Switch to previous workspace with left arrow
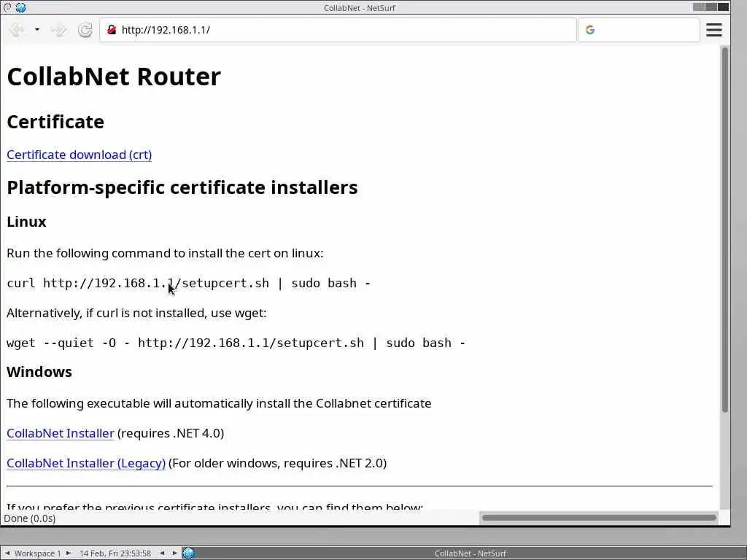 point(7,553)
